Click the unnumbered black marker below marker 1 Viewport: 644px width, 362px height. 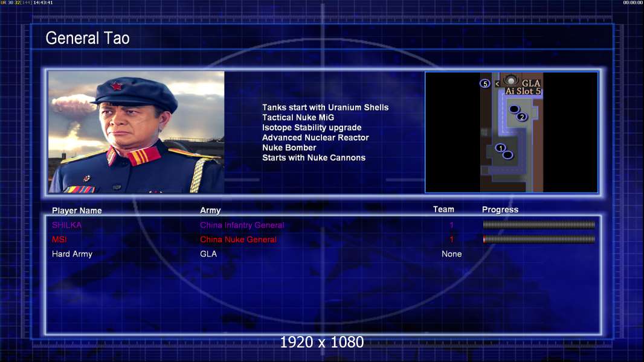click(x=507, y=155)
